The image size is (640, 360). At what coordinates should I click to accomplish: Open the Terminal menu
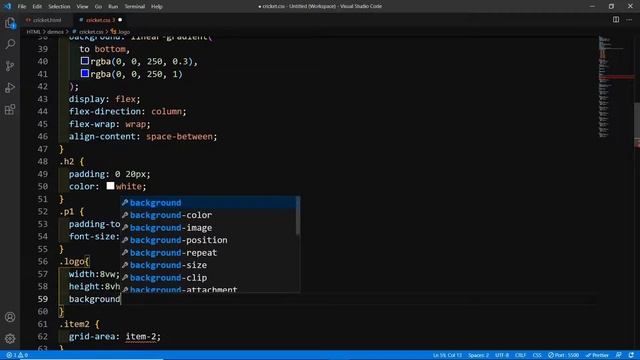[x=135, y=7]
